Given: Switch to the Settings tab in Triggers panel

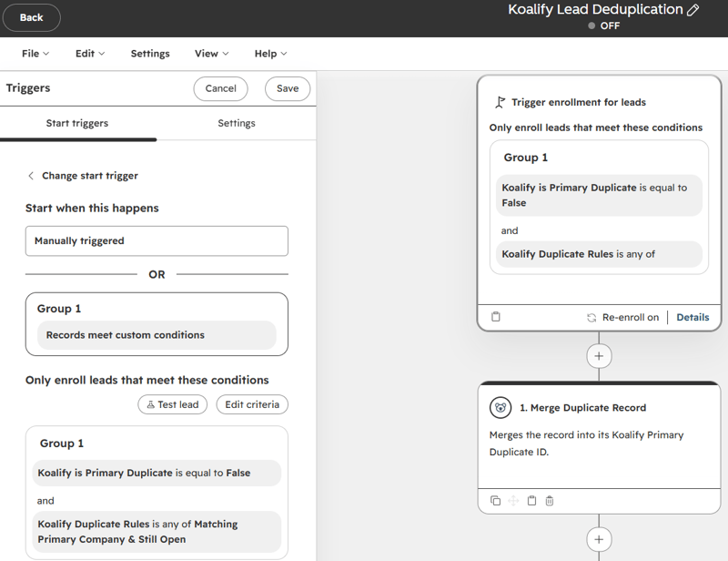Looking at the screenshot, I should click(237, 123).
